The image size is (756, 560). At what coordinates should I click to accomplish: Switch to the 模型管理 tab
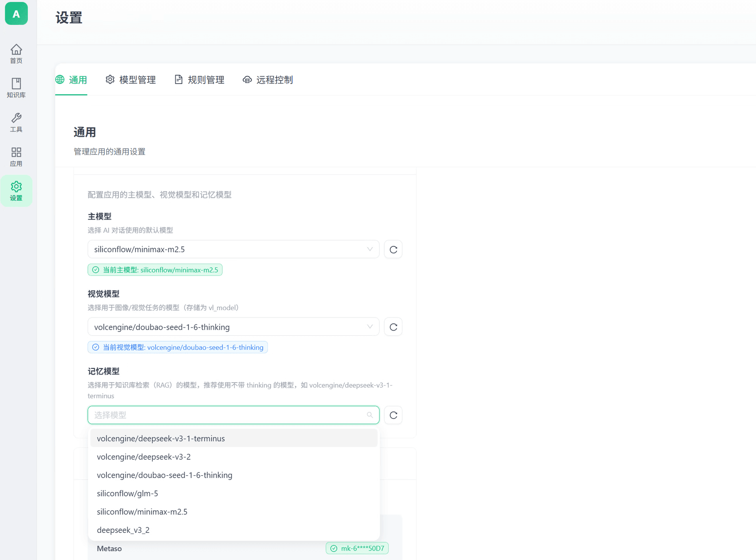tap(131, 80)
